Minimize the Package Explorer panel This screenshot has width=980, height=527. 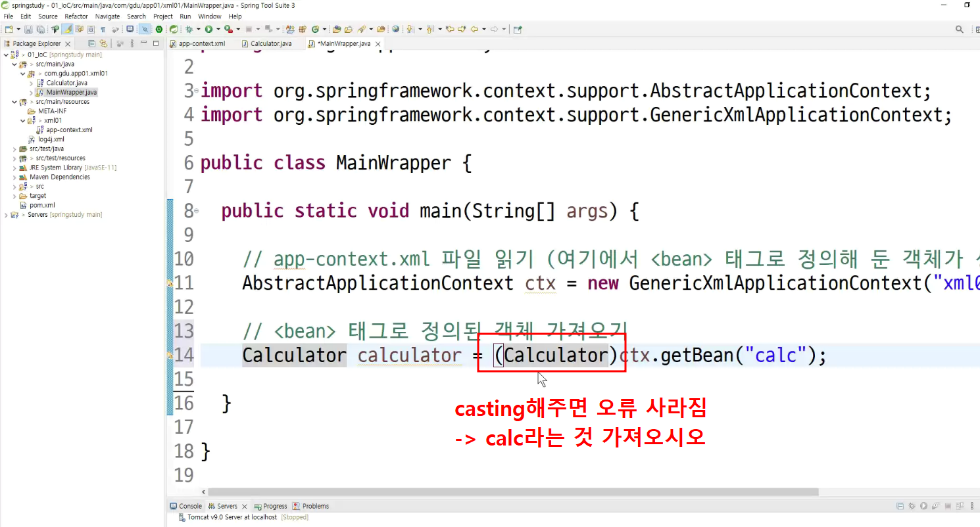coord(144,42)
